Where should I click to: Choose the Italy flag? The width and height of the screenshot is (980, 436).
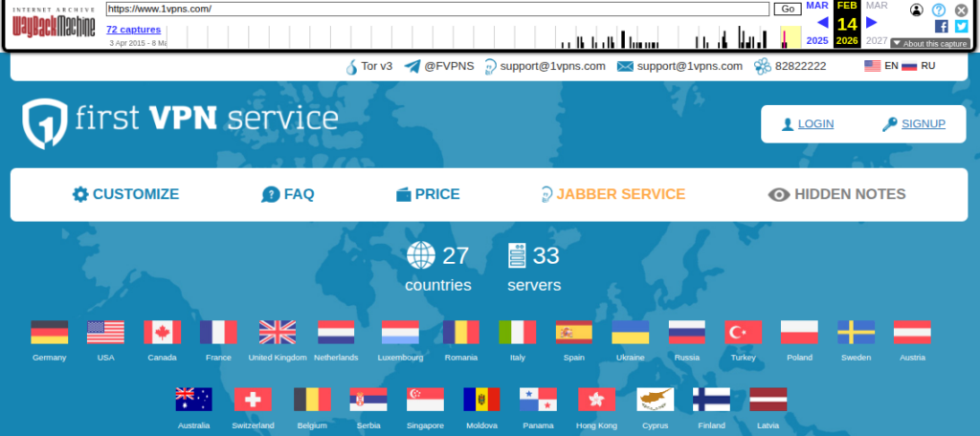point(518,333)
